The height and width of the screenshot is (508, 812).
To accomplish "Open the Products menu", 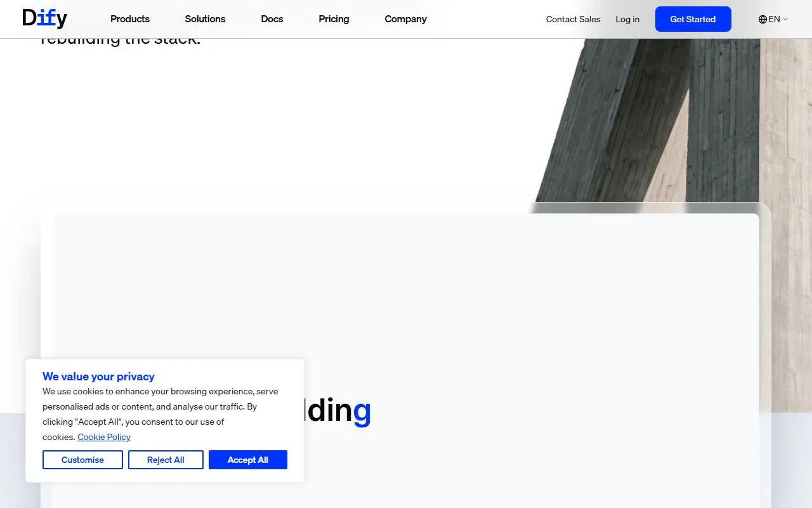I will pos(130,19).
